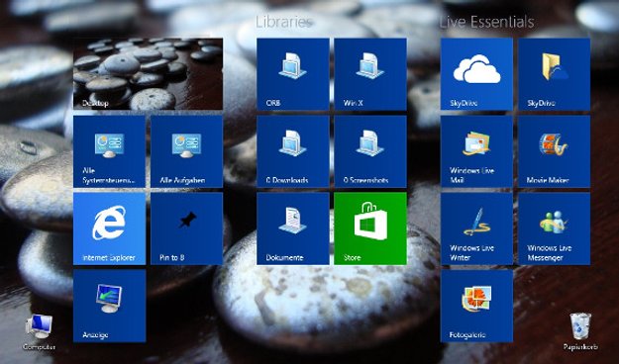Launch the Windows Live Messenger tile
The image size is (619, 364).
555,228
